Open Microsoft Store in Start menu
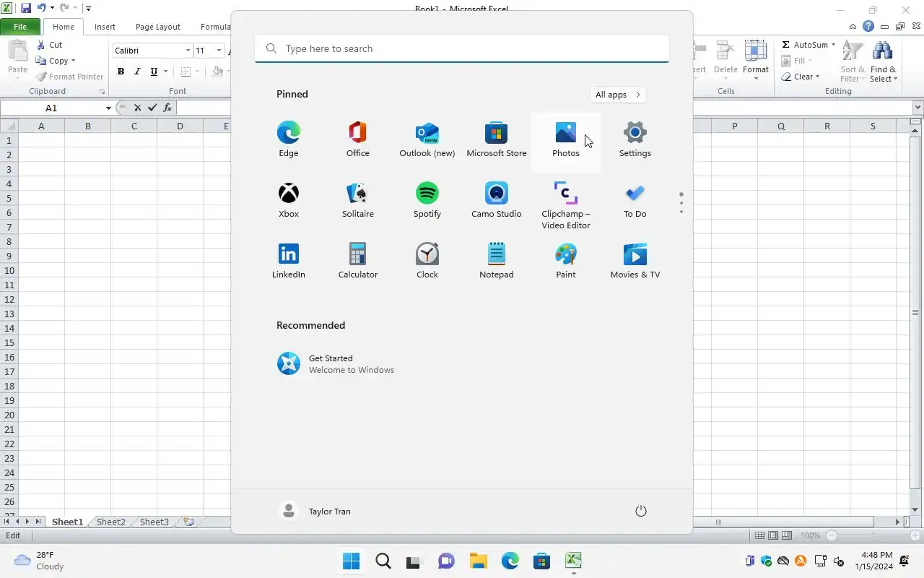This screenshot has width=924, height=578. [496, 139]
